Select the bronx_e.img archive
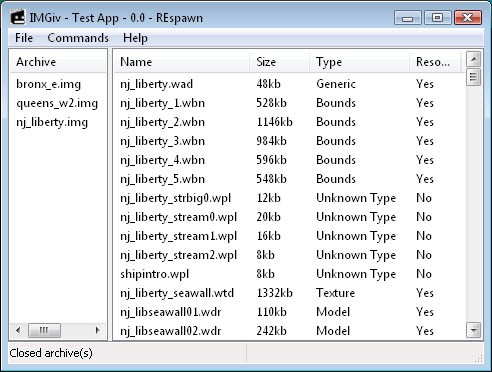The width and height of the screenshot is (492, 372). coord(49,84)
